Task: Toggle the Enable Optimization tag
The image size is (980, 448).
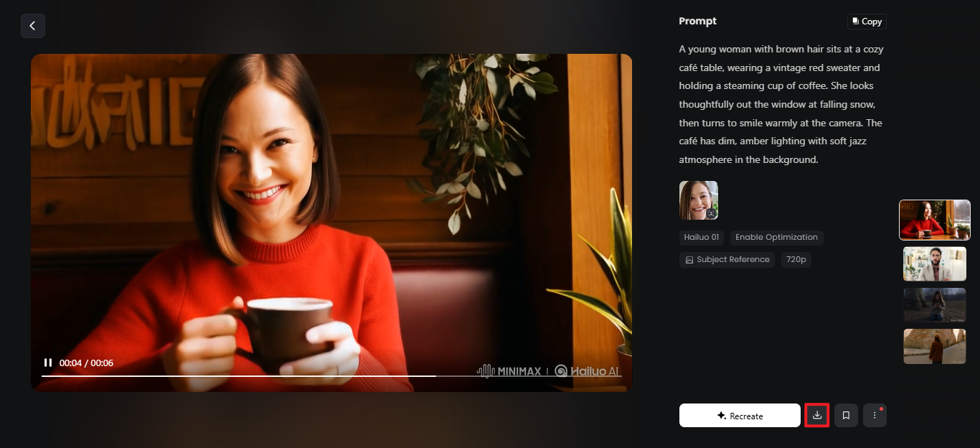Action: tap(776, 237)
